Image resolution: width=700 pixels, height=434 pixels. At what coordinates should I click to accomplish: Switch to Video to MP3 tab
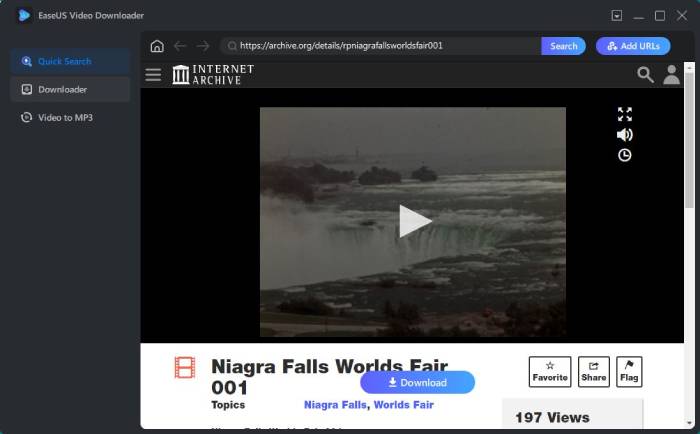pos(65,118)
